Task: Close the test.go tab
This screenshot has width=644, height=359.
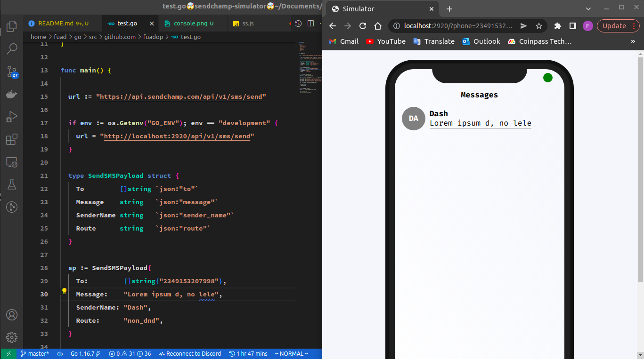Action: 152,24
